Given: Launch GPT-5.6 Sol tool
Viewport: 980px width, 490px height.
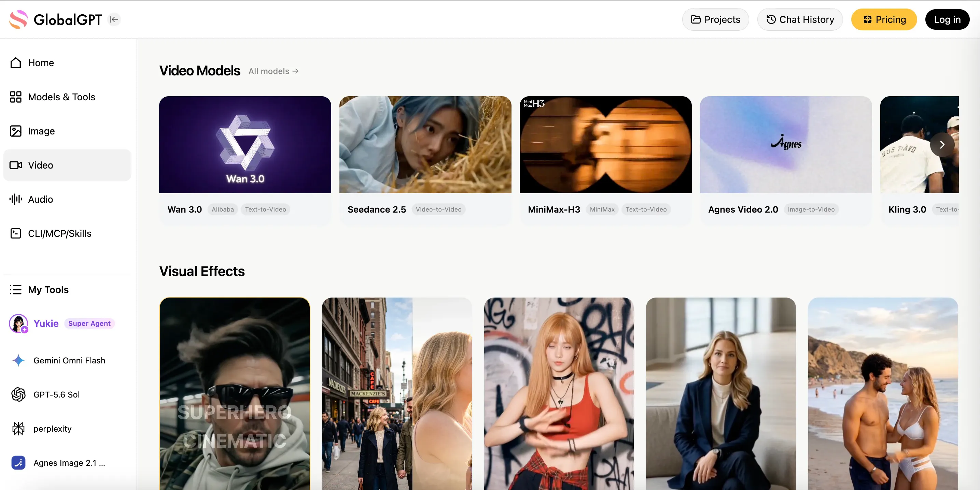Looking at the screenshot, I should coord(67,394).
